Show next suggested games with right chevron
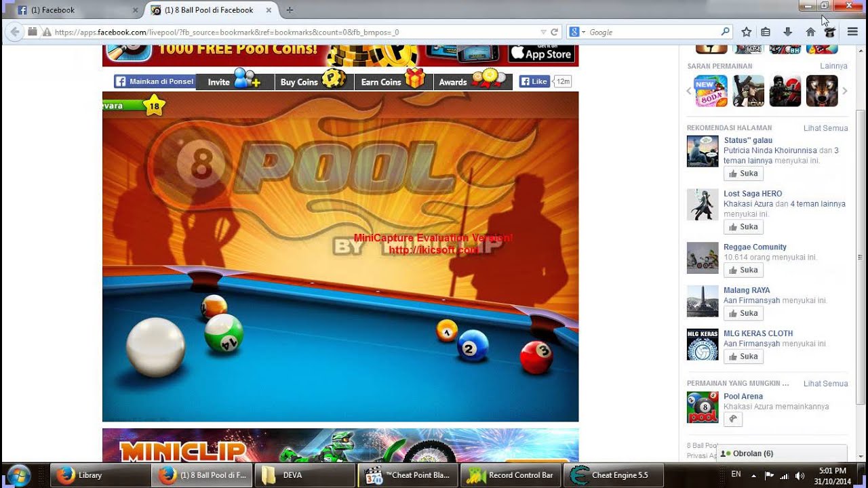The width and height of the screenshot is (868, 488). coord(845,91)
